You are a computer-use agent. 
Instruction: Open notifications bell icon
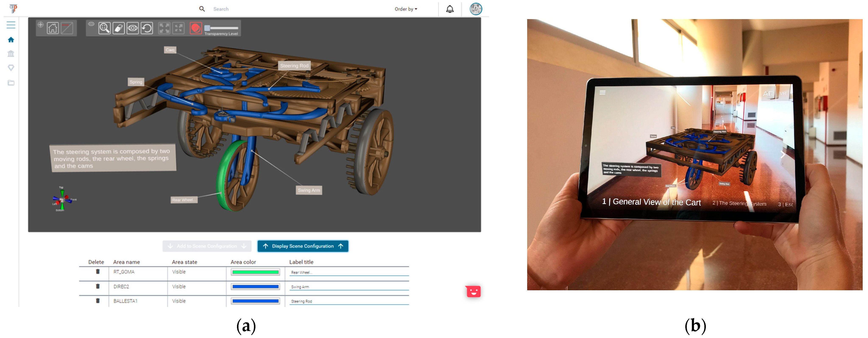click(450, 9)
